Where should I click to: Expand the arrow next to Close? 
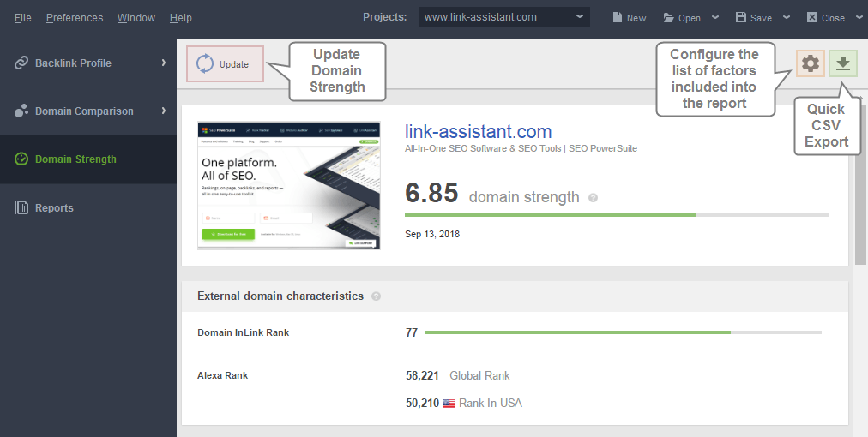(x=859, y=17)
